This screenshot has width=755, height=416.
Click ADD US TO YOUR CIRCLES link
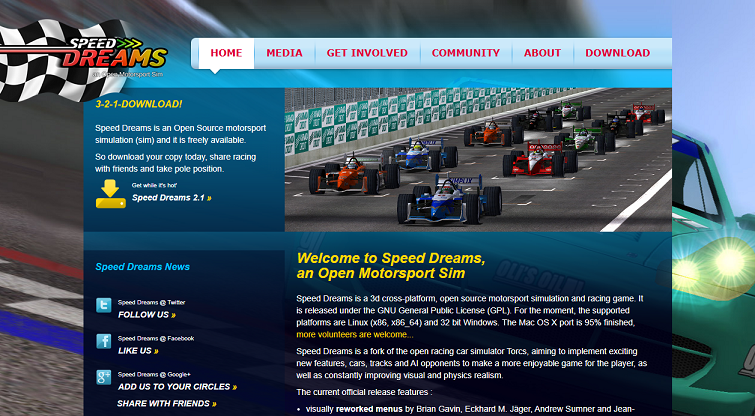(177, 387)
